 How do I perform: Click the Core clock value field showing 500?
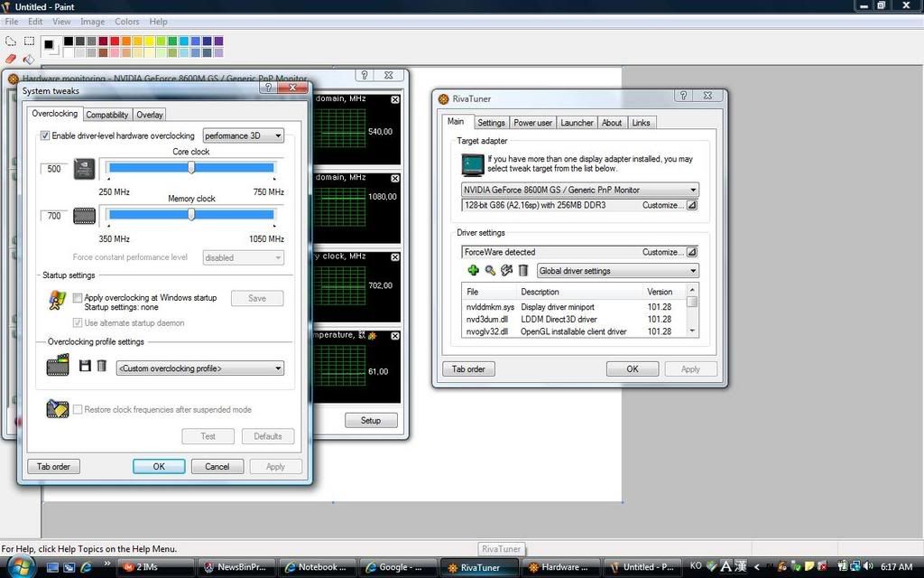point(54,169)
